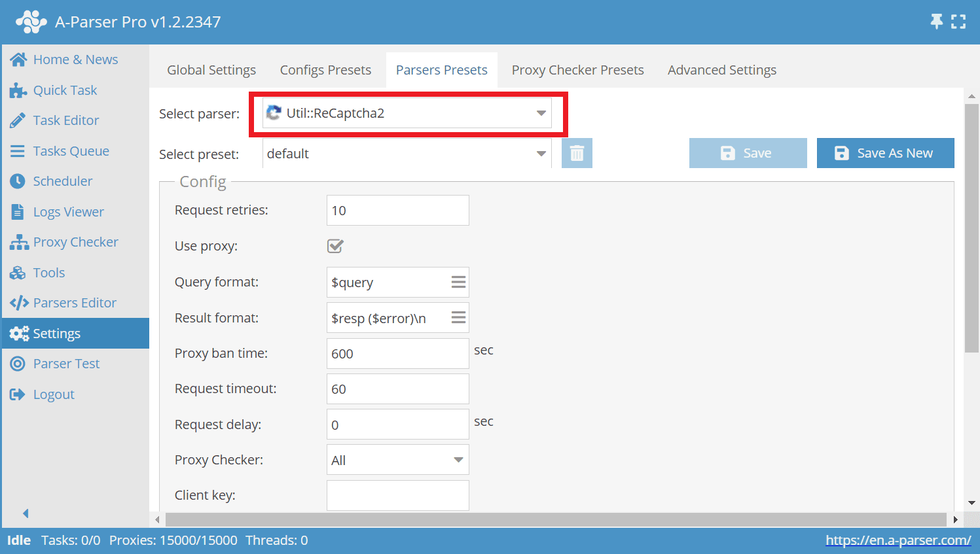Screen dimensions: 980x554
Task: Click the Threads: 0 status text
Action: coord(277,540)
